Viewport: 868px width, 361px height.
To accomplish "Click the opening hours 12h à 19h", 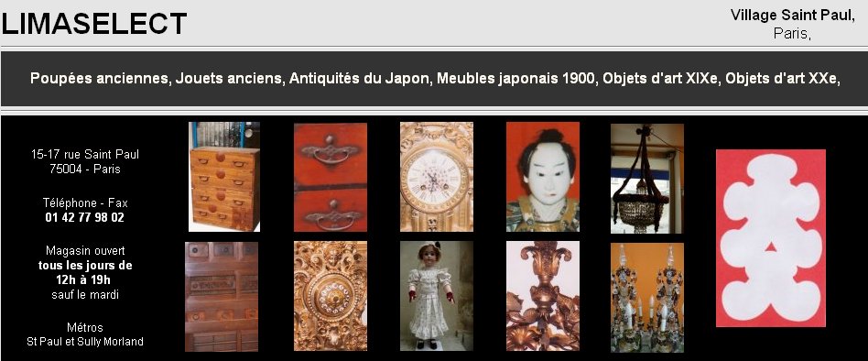I will click(x=85, y=279).
